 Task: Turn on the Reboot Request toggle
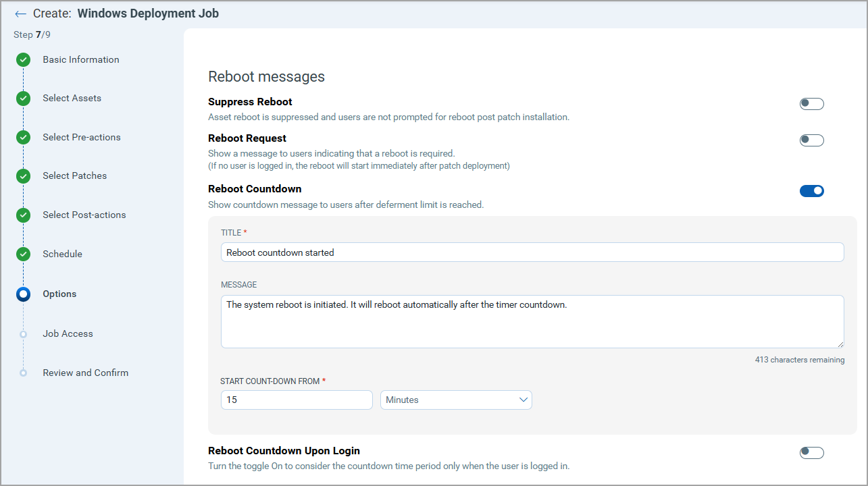point(811,140)
